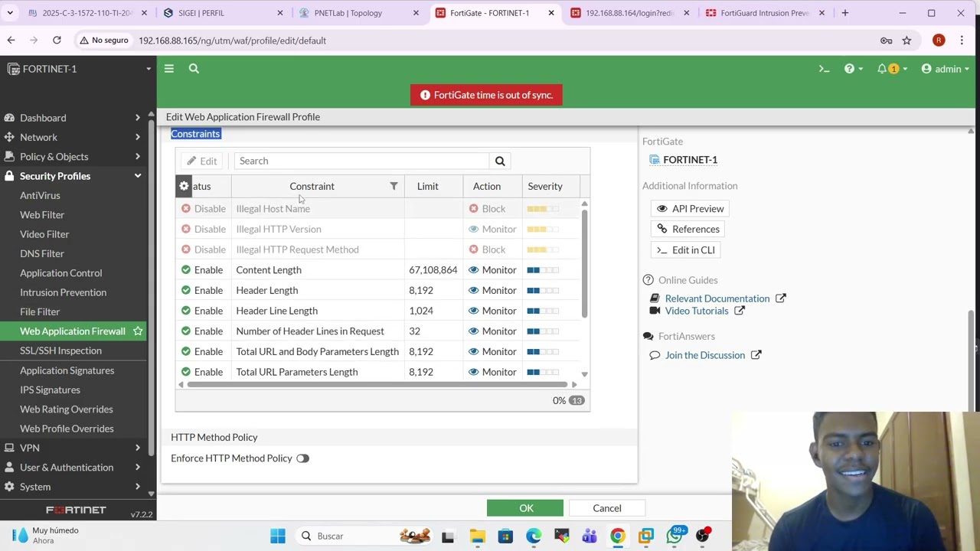Click the FortiGate time out of sync alert
The height and width of the screenshot is (551, 980).
pos(486,95)
